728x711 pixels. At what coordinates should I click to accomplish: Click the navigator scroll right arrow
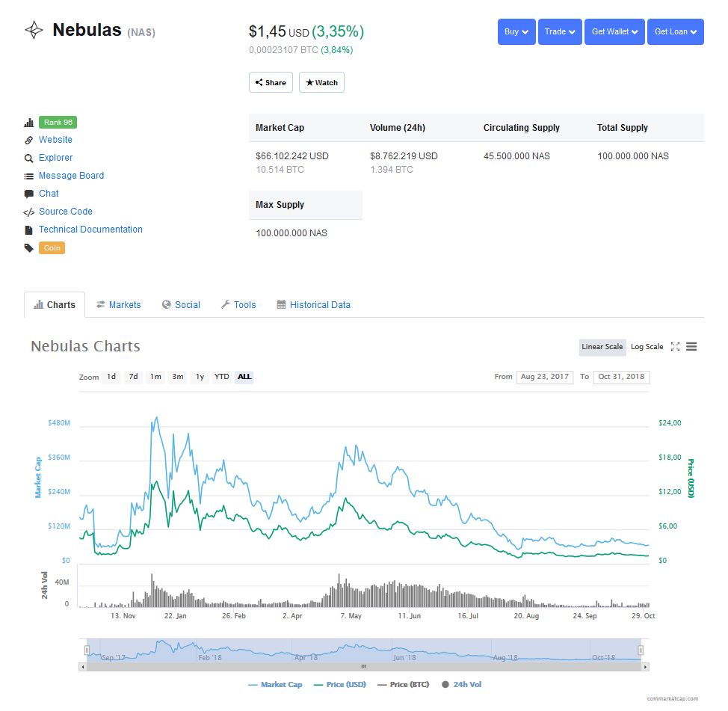click(x=645, y=667)
